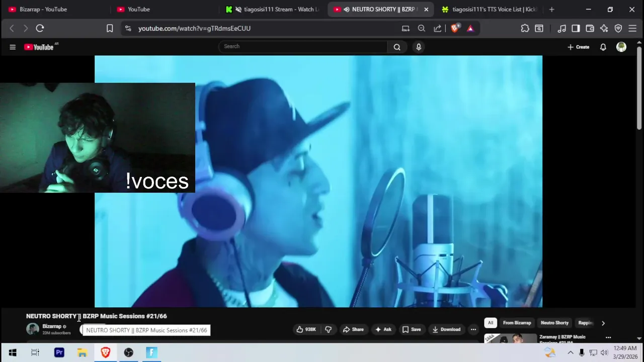The image size is (644, 362).
Task: Select the All filter chip
Action: click(x=491, y=323)
